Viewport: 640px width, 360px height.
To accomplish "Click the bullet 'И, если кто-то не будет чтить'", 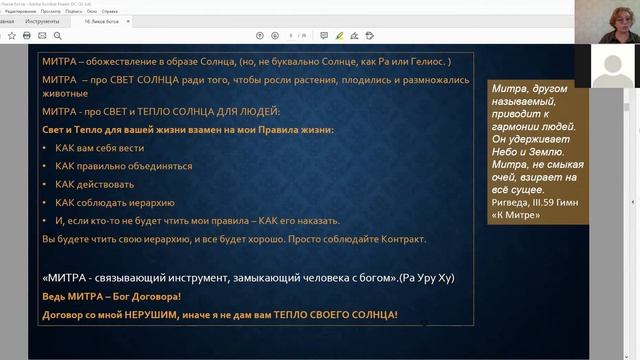I will click(198, 221).
